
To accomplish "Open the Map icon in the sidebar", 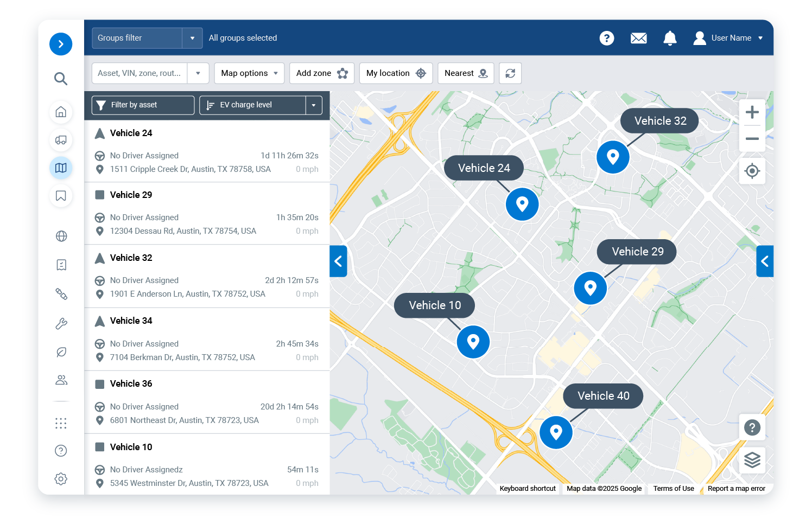I will pyautogui.click(x=61, y=168).
